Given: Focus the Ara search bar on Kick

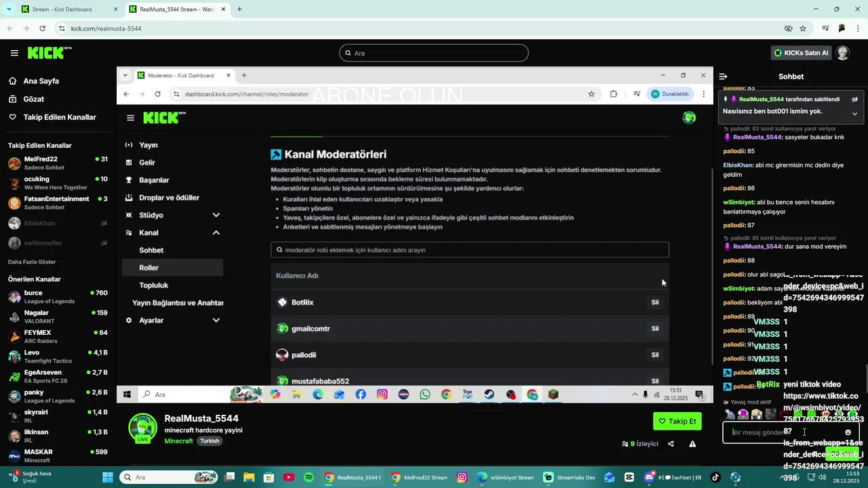Looking at the screenshot, I should coord(434,53).
